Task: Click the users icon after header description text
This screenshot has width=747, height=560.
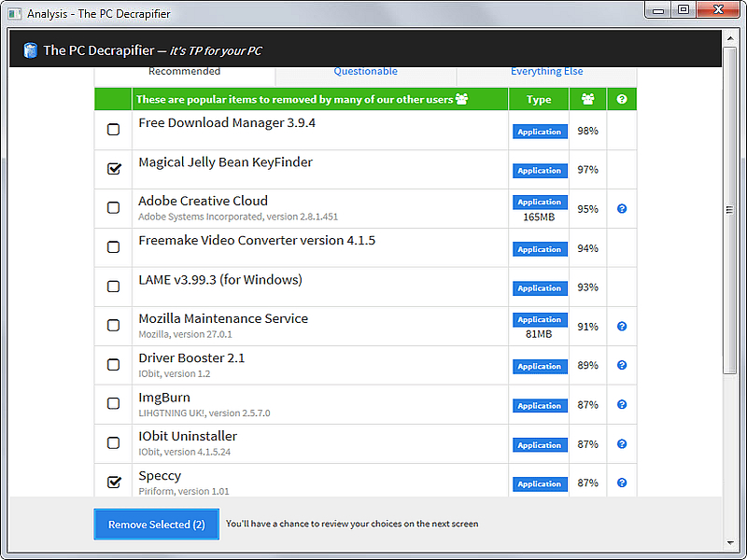Action: click(x=461, y=99)
